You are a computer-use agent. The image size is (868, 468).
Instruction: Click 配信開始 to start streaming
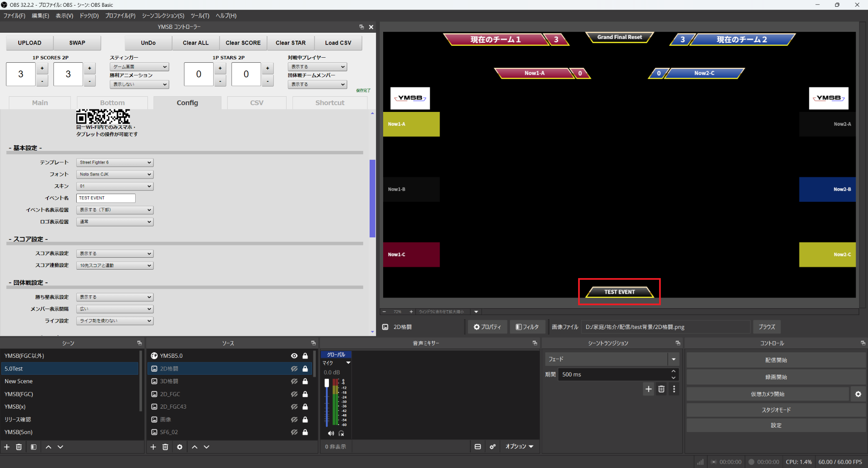(x=776, y=360)
